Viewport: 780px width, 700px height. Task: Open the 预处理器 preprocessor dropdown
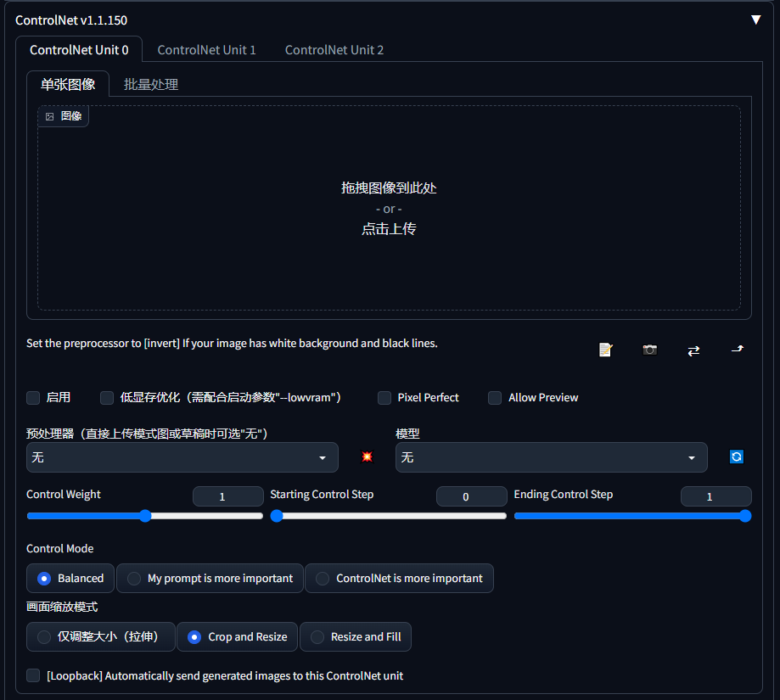tap(182, 457)
